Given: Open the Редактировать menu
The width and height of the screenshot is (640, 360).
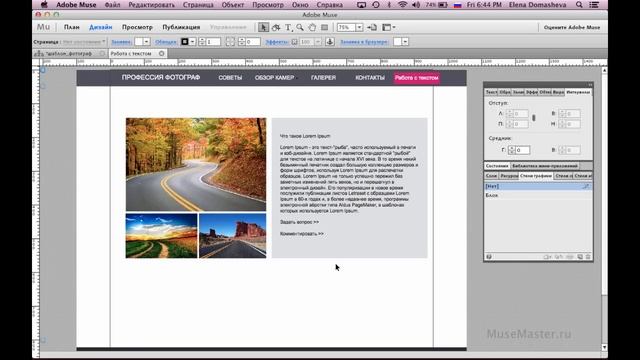Looking at the screenshot, I should click(x=151, y=5).
